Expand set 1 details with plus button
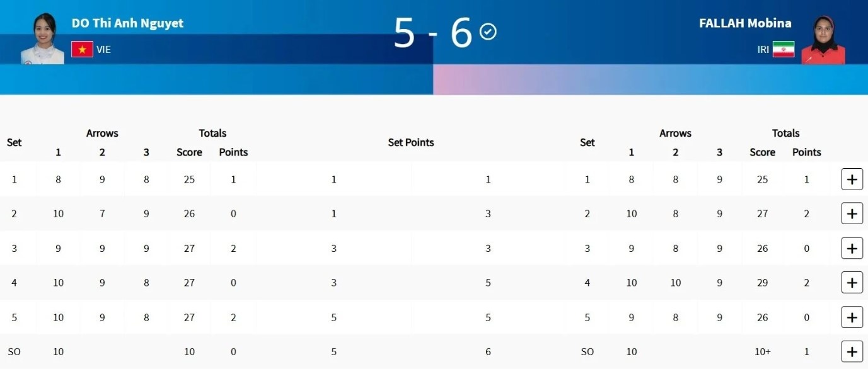This screenshot has height=369, width=868. pyautogui.click(x=852, y=179)
